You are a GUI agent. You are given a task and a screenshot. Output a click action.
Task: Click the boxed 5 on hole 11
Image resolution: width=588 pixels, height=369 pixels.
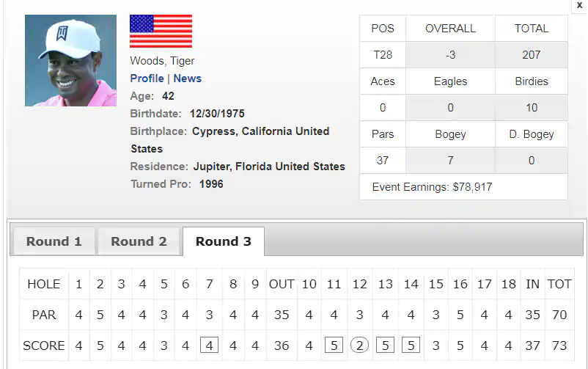click(334, 346)
